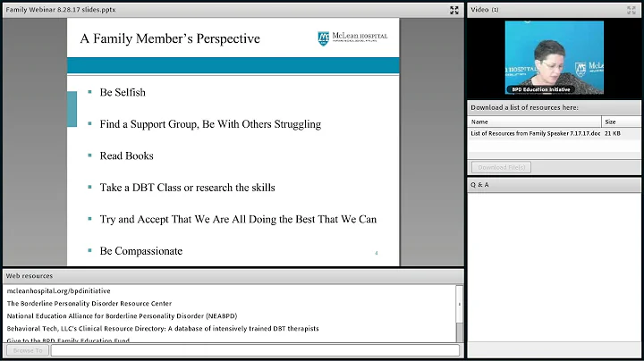
Task: Click 'Download a list of resources here' header
Action: 524,107
